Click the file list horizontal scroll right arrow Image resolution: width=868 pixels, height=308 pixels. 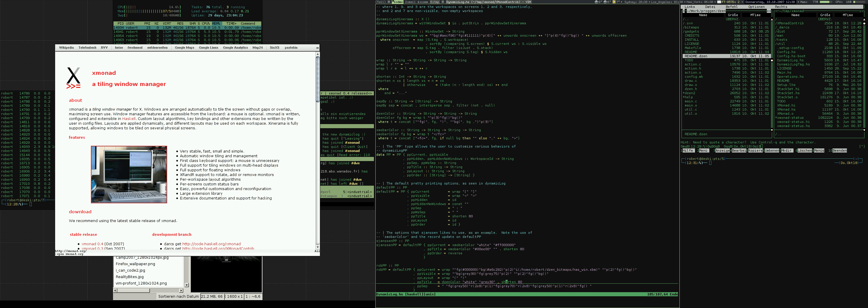point(181,290)
